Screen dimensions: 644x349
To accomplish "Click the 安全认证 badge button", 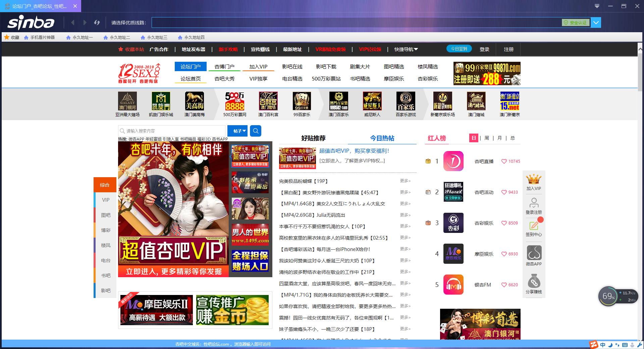I will pyautogui.click(x=576, y=22).
